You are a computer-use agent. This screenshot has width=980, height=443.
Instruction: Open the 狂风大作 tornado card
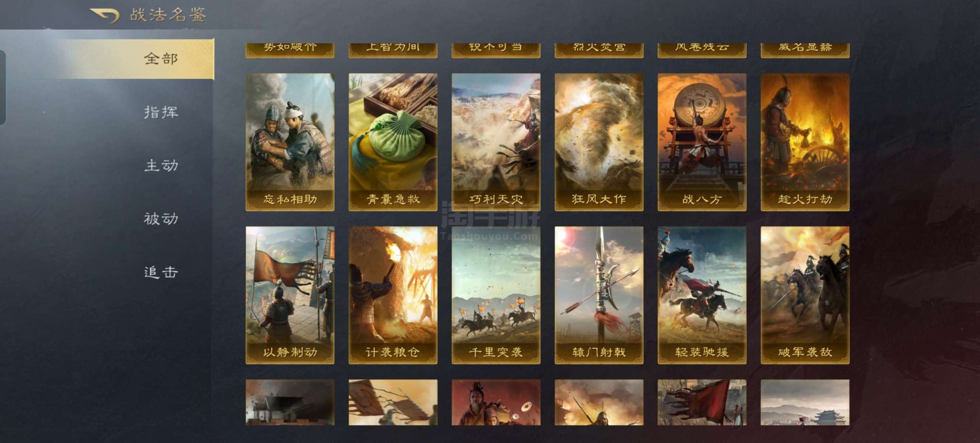[599, 142]
